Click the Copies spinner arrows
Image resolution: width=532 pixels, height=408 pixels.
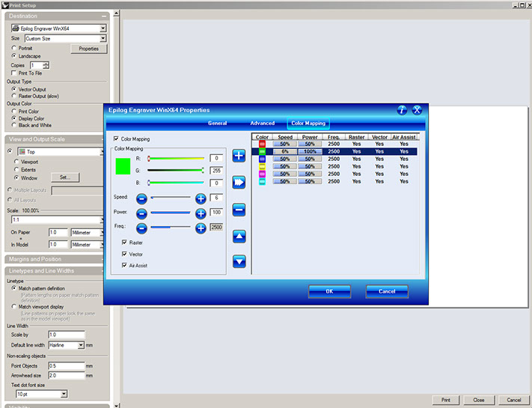(46, 65)
